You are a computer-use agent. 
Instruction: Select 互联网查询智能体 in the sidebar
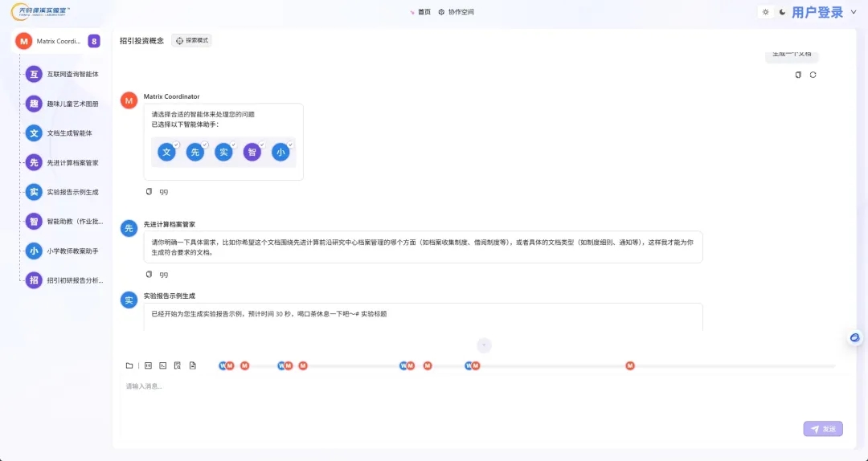72,74
